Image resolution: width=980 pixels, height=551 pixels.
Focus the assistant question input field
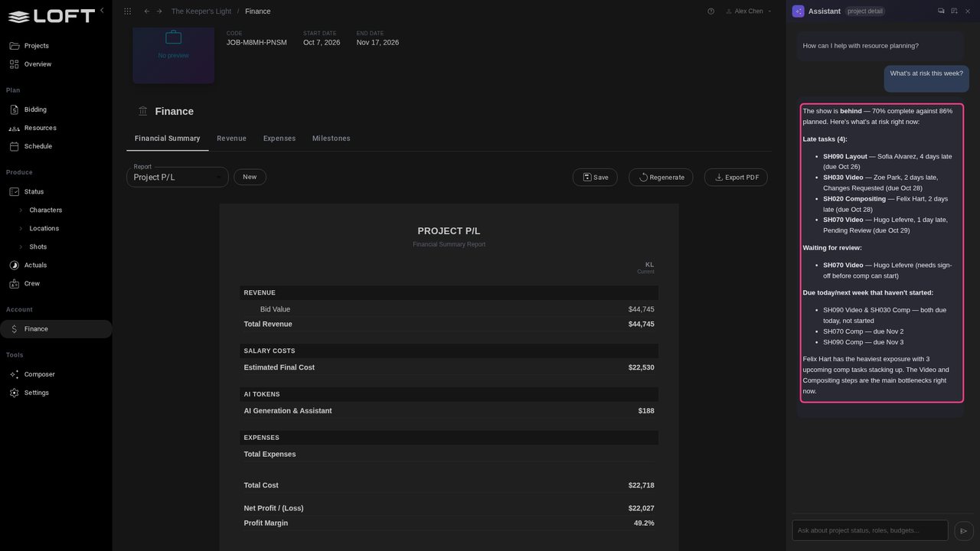point(870,530)
